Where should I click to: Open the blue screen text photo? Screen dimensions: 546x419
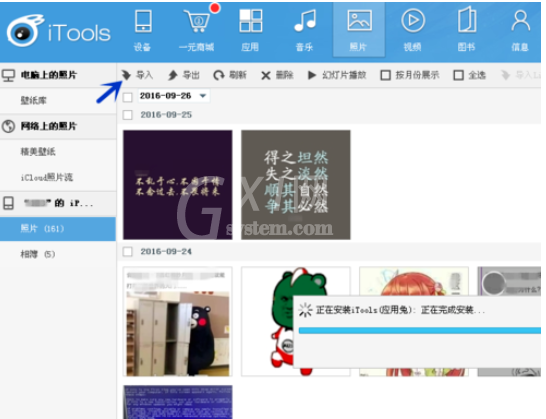[178, 402]
